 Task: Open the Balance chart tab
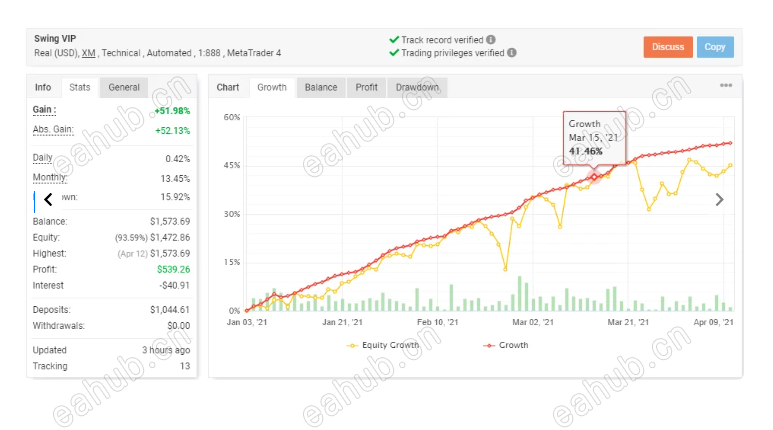coord(321,87)
